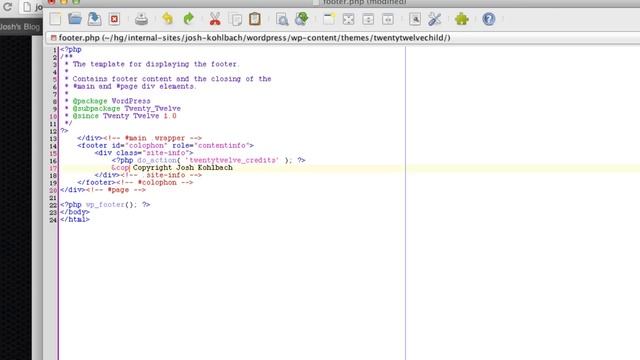640x360 pixels.
Task: Open the Find dialog magnifier icon
Action: tap(282, 19)
